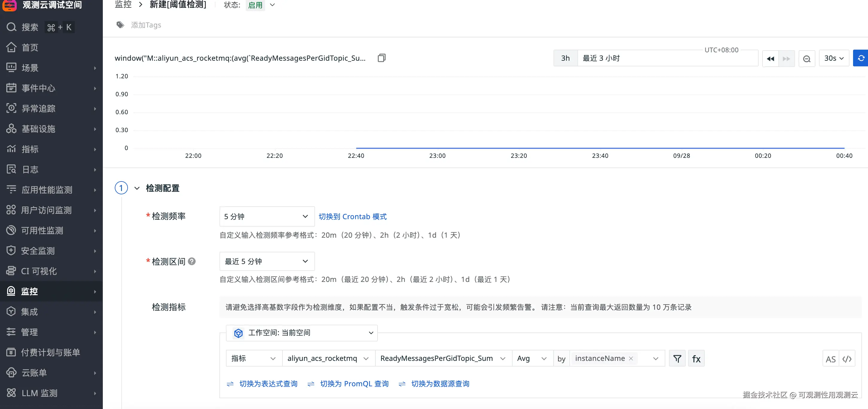Collapse the 检测配置 section
868x409 pixels.
pyautogui.click(x=137, y=188)
